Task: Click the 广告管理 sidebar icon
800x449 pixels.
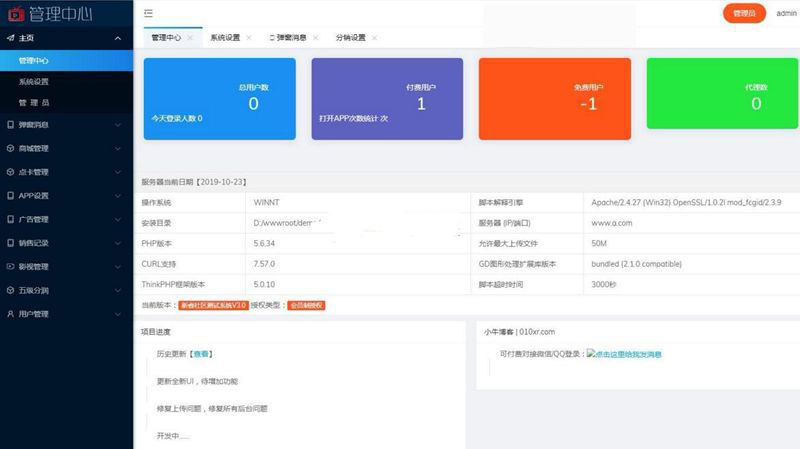Action: 10,219
